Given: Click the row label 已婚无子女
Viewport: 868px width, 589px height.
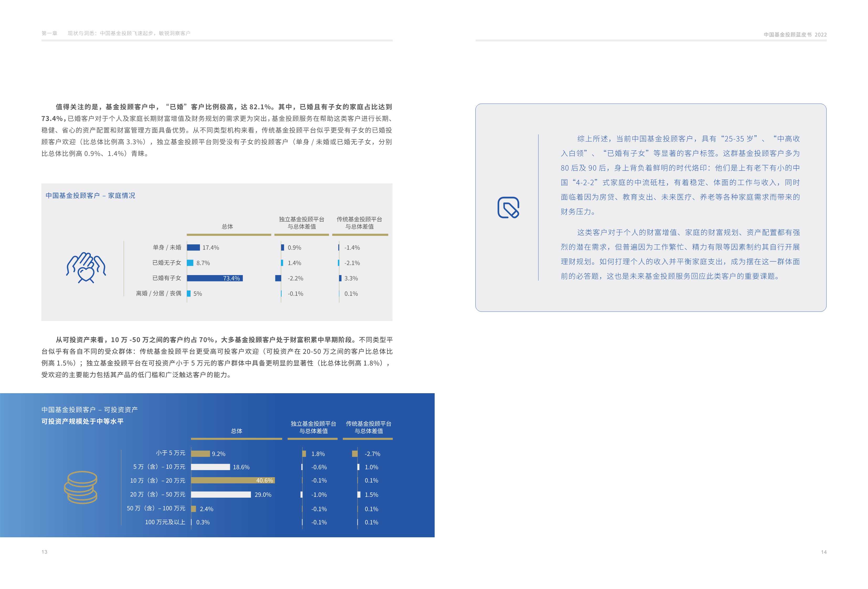Looking at the screenshot, I should click(167, 262).
